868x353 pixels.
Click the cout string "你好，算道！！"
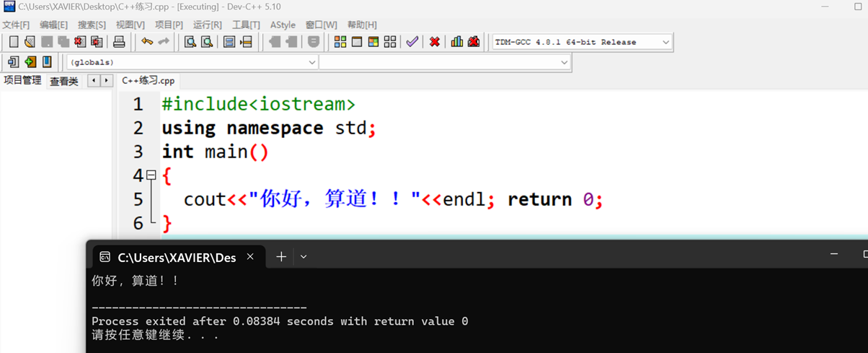point(335,199)
